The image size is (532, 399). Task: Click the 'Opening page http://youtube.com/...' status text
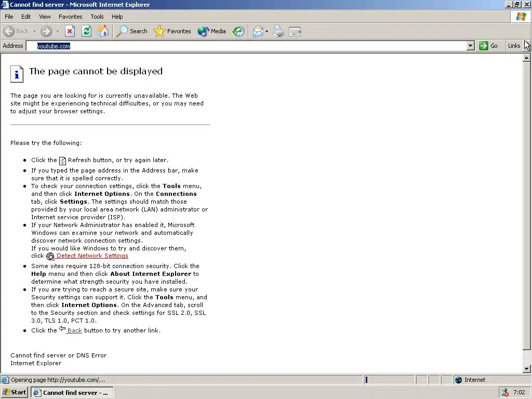(x=58, y=380)
